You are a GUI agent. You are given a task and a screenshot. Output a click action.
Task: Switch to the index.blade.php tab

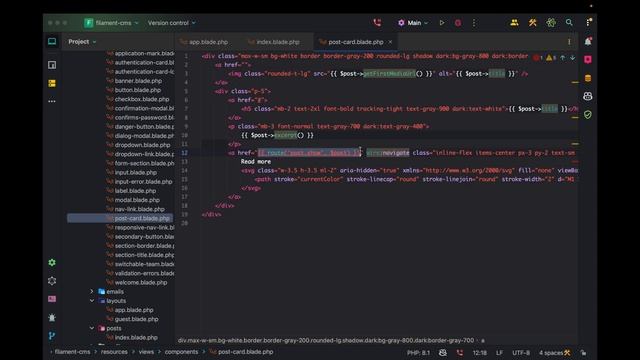[x=274, y=42]
